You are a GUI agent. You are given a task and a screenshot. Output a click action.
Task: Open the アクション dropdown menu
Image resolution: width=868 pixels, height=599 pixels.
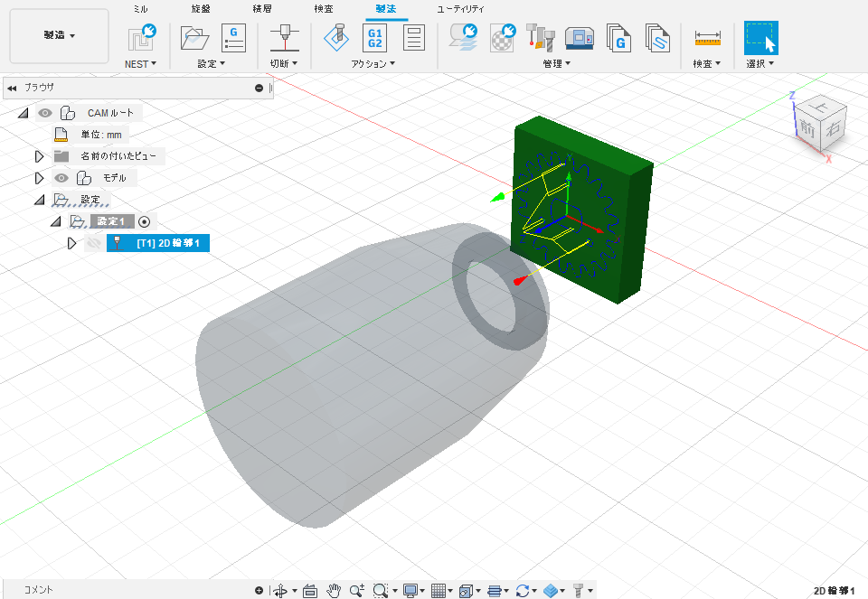tap(373, 64)
